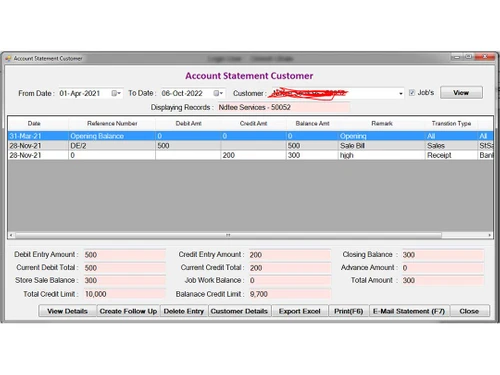500x375 pixels.
Task: Click the 200 credit amount cell
Action: click(253, 155)
